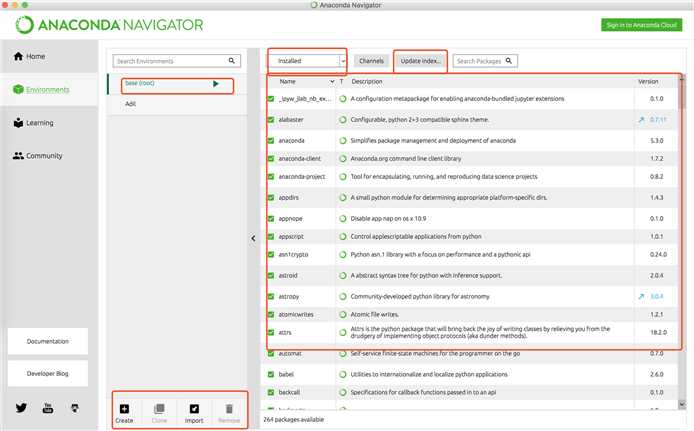Click the astropy version update link
The height and width of the screenshot is (431, 694).
pos(657,296)
